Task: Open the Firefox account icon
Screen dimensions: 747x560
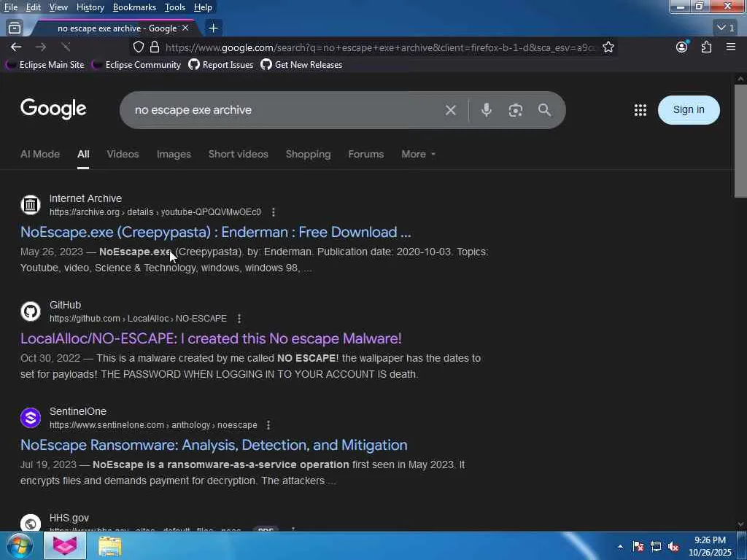Action: 682,47
